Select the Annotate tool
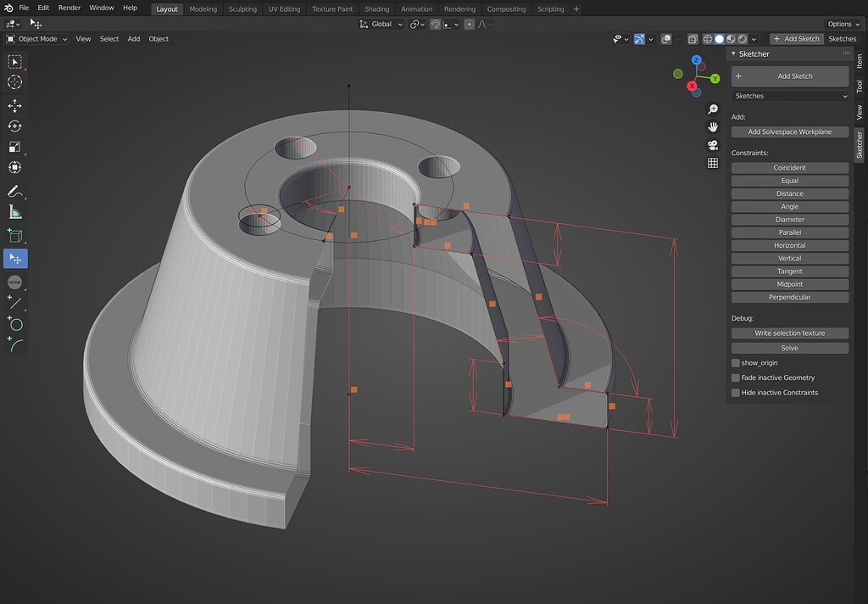Screen dimensions: 868x604 [14, 190]
